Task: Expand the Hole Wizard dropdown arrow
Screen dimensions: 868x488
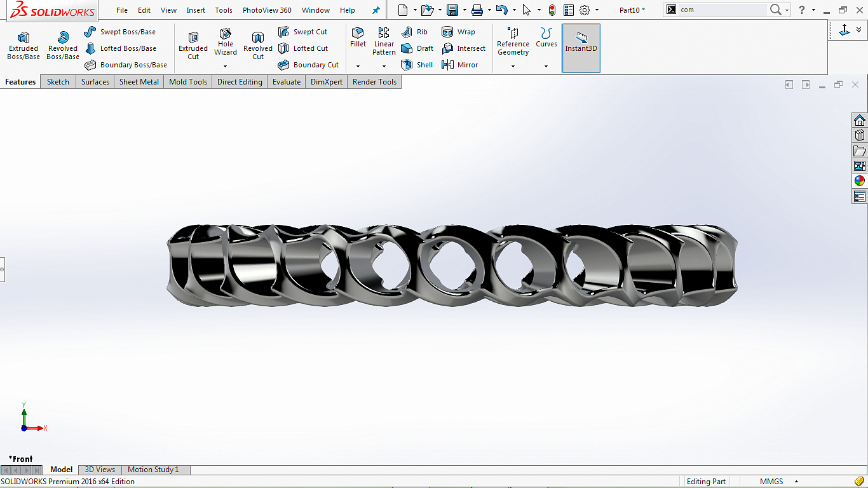Action: (x=226, y=66)
